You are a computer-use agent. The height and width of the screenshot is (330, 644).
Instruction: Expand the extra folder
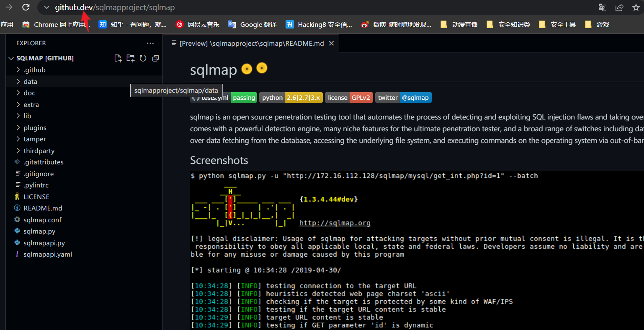[x=84, y=104]
